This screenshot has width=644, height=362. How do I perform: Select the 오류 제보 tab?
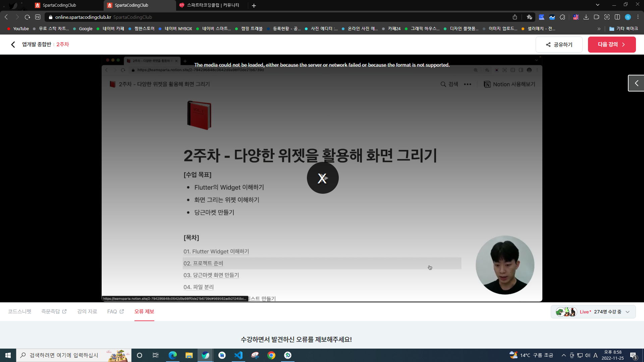(144, 311)
